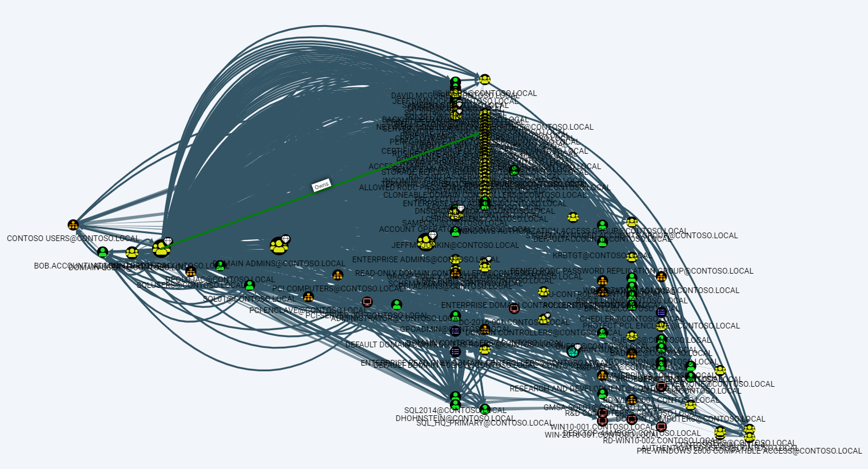Click the SQL_HQ_PRIMARY user node
The image size is (868, 469).
[485, 409]
